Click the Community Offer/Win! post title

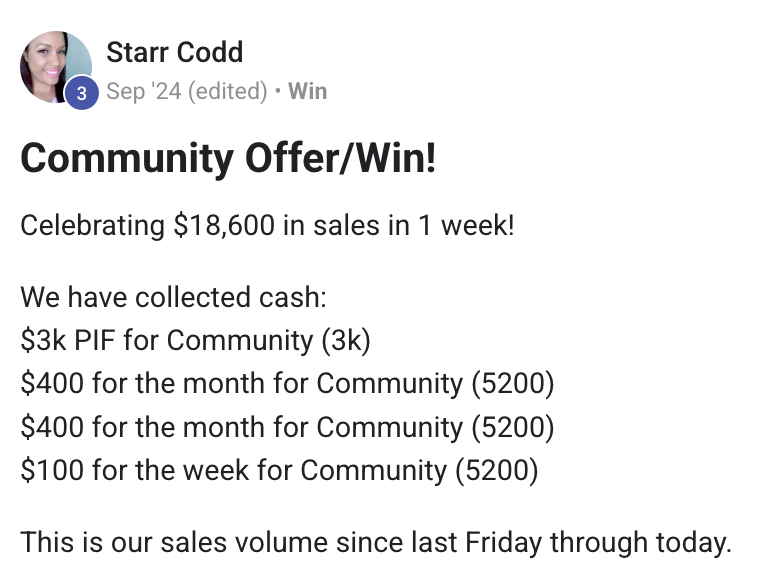pyautogui.click(x=228, y=158)
